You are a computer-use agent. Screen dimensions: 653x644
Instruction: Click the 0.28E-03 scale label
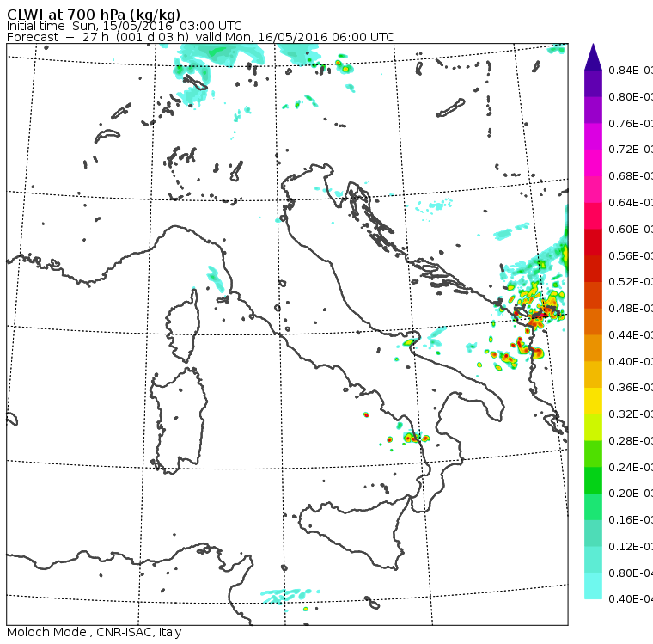coord(631,440)
